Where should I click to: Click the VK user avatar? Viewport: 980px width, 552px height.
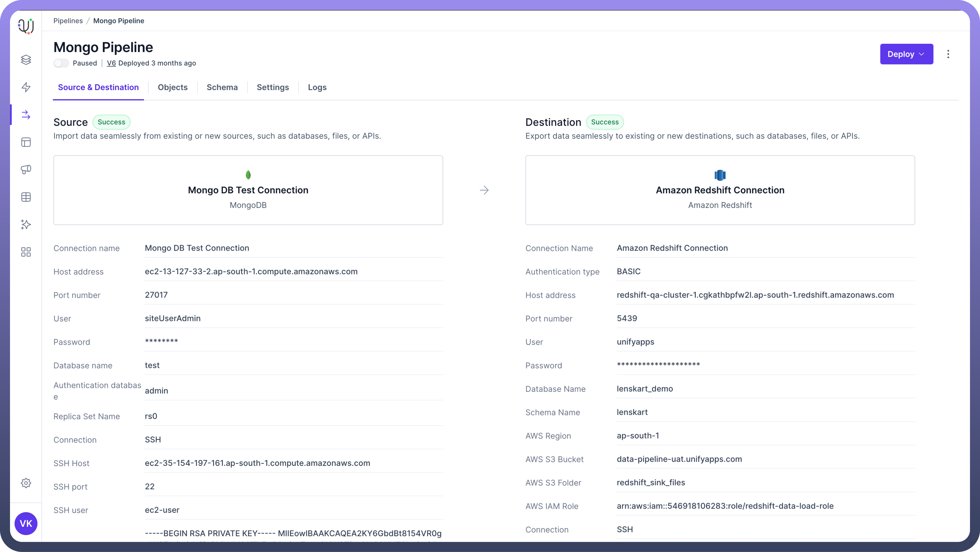click(x=26, y=523)
